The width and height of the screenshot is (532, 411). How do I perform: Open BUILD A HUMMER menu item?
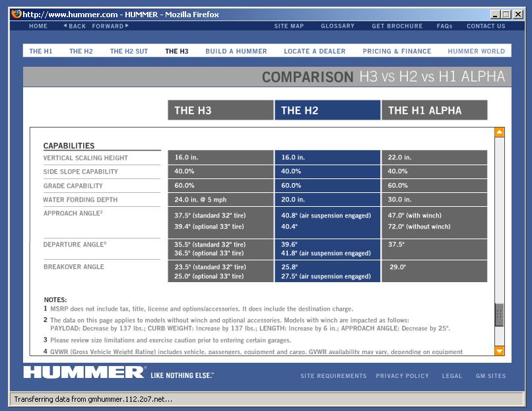click(236, 52)
